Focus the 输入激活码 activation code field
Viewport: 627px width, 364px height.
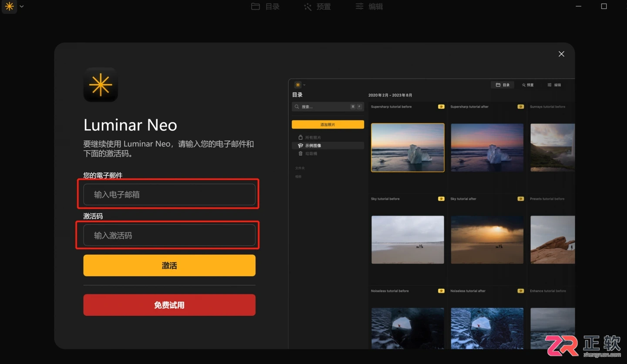(169, 235)
